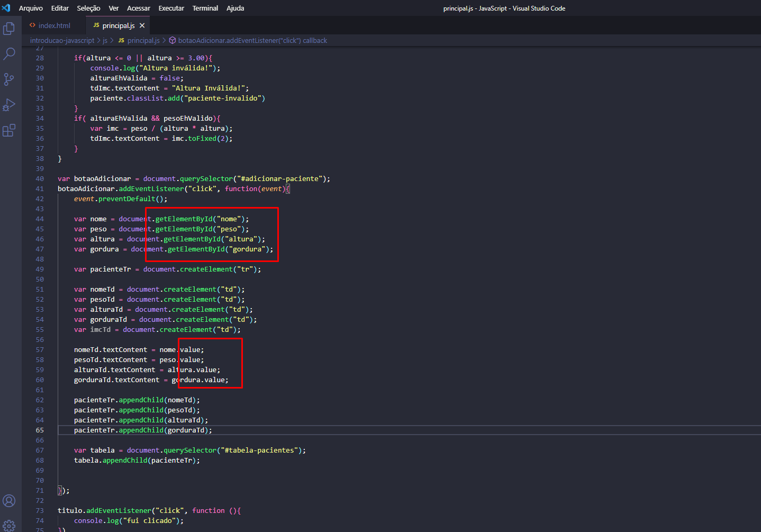Viewport: 761px width, 532px height.
Task: Click the "#adicionar-paciente" selector string
Action: 279,179
